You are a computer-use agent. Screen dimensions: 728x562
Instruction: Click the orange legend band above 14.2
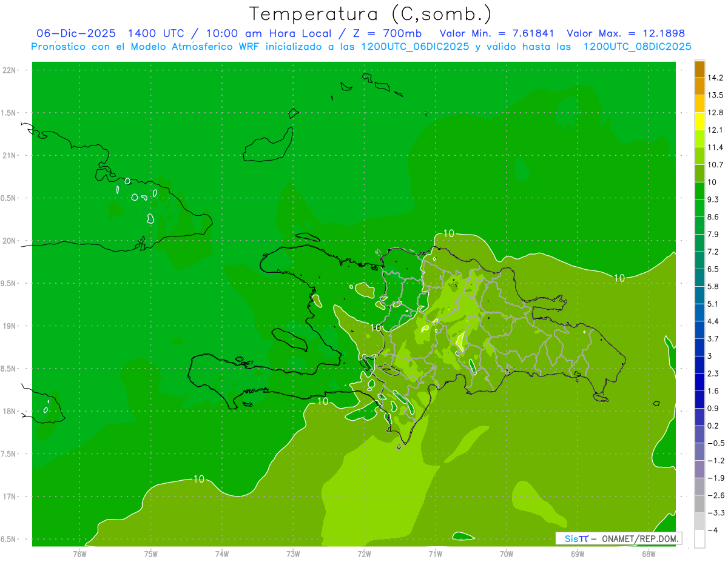(699, 69)
